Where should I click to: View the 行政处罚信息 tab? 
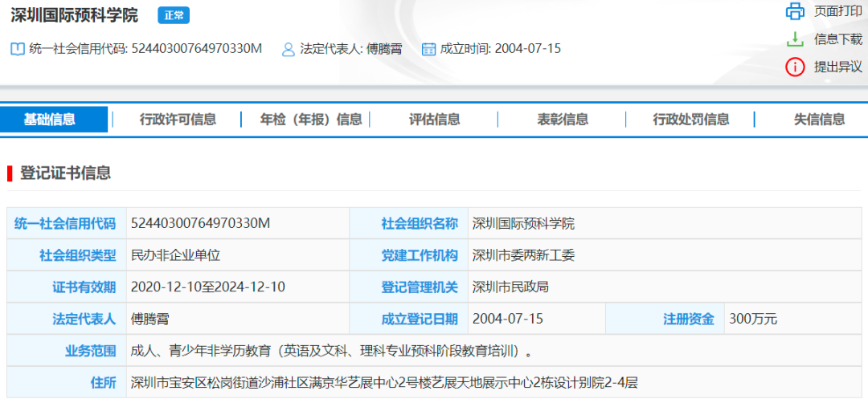coord(691,120)
